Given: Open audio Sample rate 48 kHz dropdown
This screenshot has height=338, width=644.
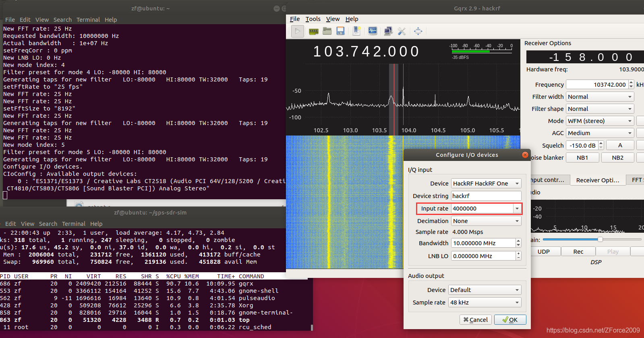Looking at the screenshot, I should point(485,303).
